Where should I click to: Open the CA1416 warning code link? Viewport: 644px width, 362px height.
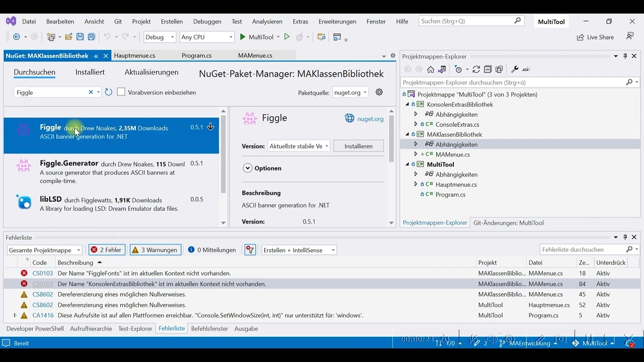point(43,316)
